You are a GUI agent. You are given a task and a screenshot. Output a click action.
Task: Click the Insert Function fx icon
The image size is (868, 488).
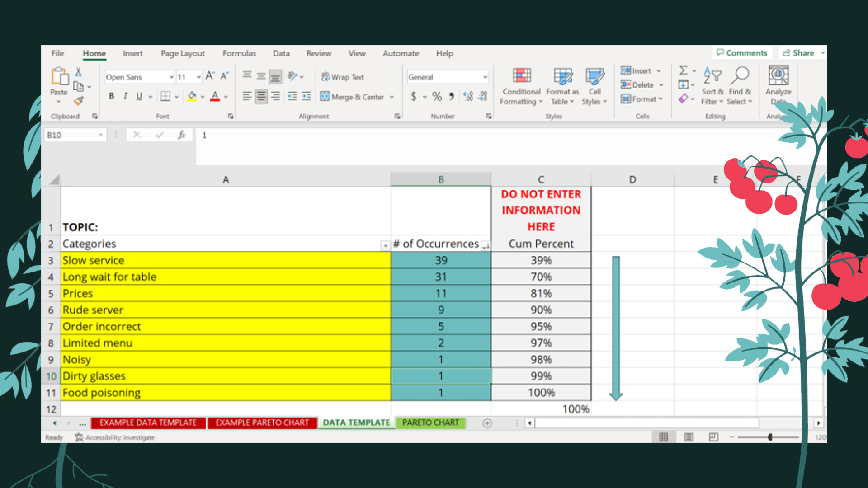coord(182,135)
